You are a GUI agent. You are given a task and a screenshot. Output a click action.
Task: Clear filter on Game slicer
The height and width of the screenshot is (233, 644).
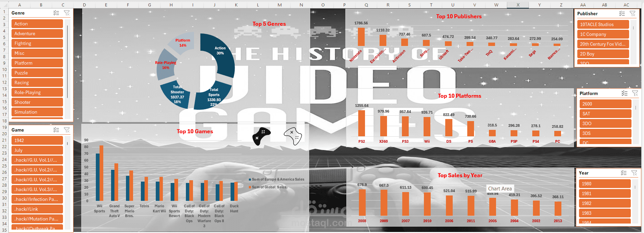67,130
